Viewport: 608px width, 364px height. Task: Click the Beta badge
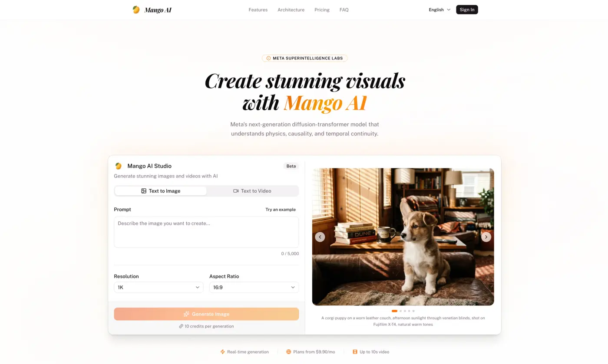tap(291, 166)
